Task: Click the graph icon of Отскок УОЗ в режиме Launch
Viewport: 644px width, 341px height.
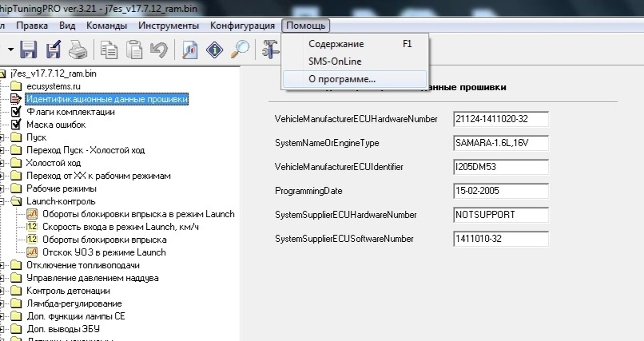Action: [x=32, y=252]
